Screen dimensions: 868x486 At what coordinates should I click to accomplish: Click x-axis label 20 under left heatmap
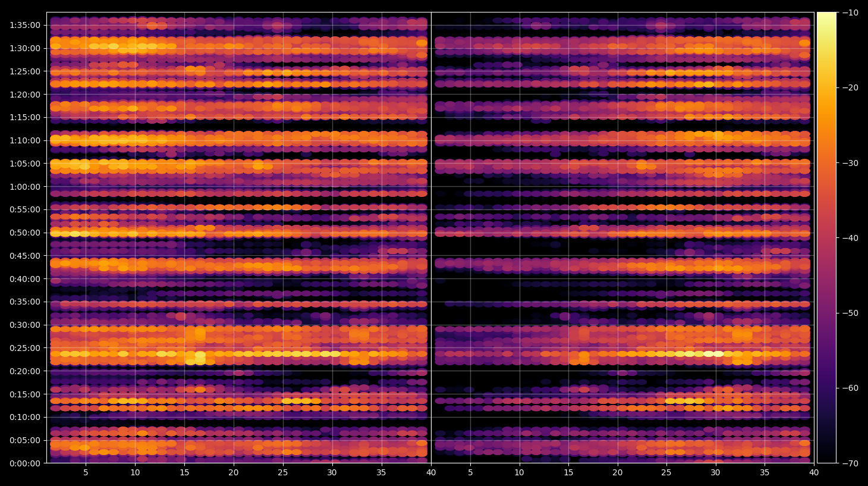click(x=234, y=473)
